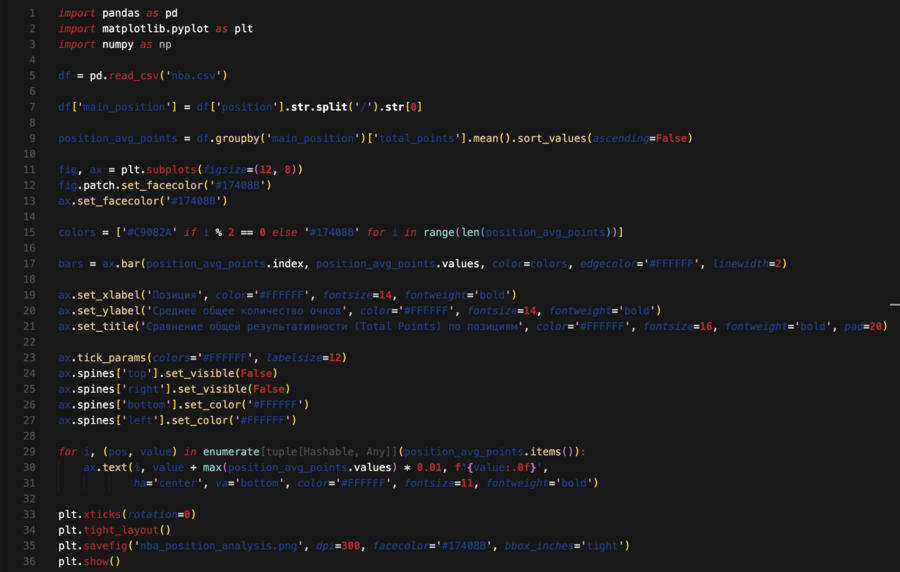Click line number 29 in the gutter
Viewport: 900px width, 572px height.
(29, 452)
